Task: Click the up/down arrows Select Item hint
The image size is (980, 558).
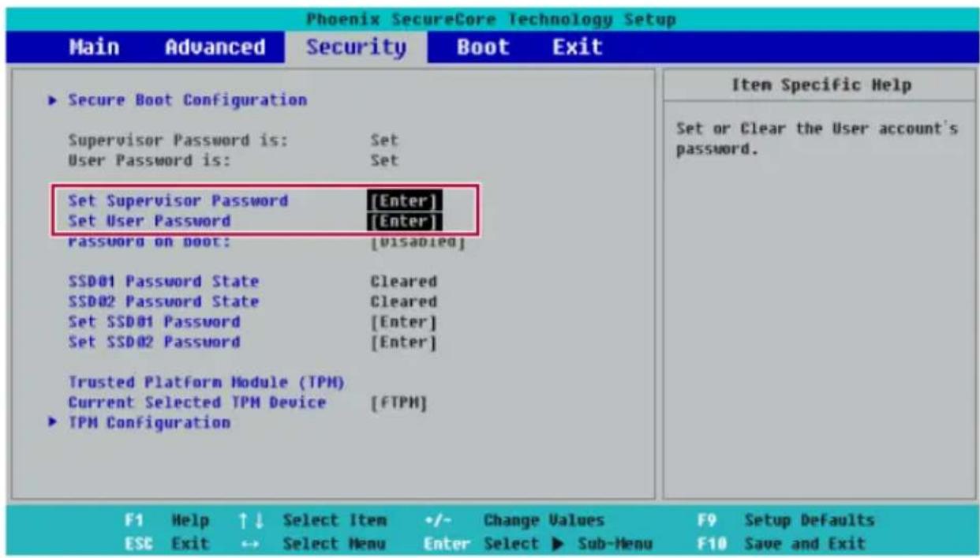Action: coord(312,520)
